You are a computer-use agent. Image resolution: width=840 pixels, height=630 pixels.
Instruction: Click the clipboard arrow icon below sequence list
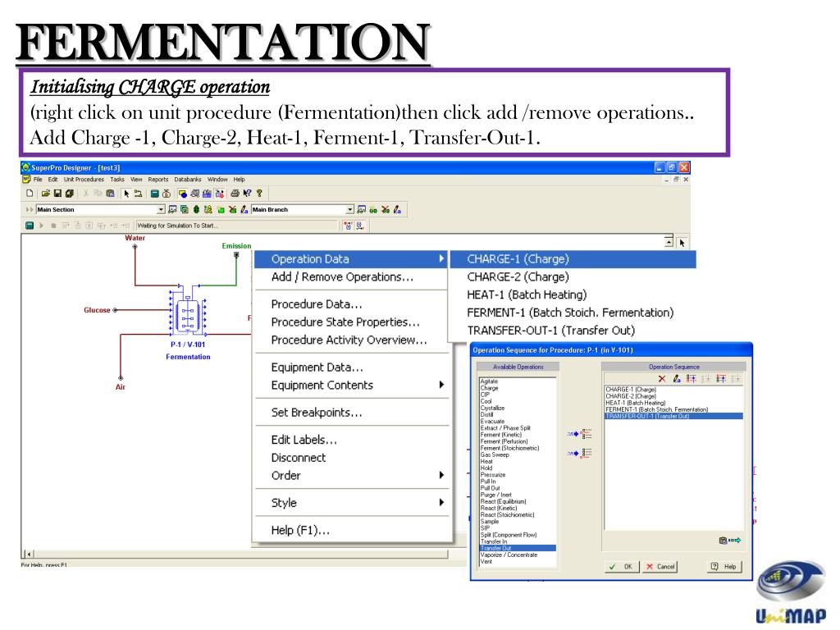pos(729,541)
